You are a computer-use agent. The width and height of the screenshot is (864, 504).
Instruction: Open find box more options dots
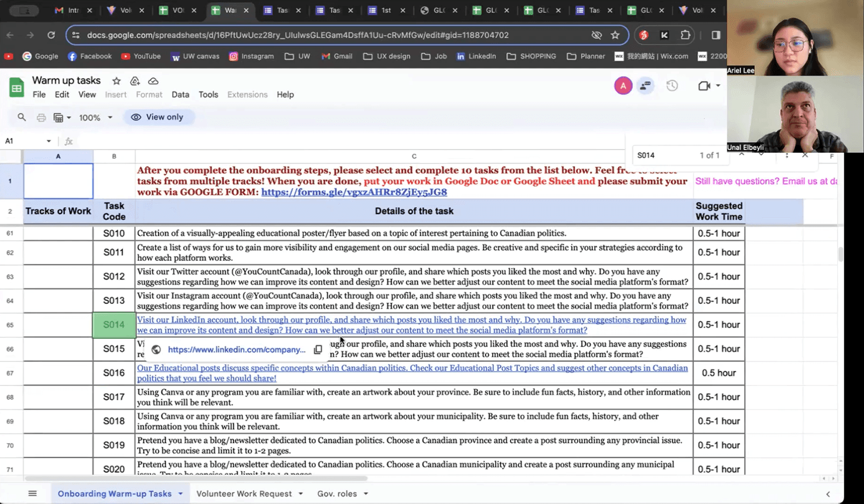[787, 155]
